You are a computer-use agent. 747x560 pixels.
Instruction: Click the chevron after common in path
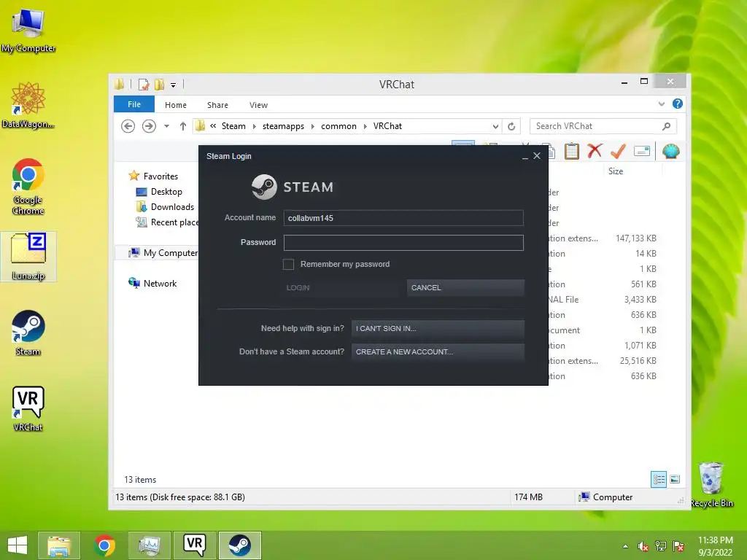tap(365, 126)
